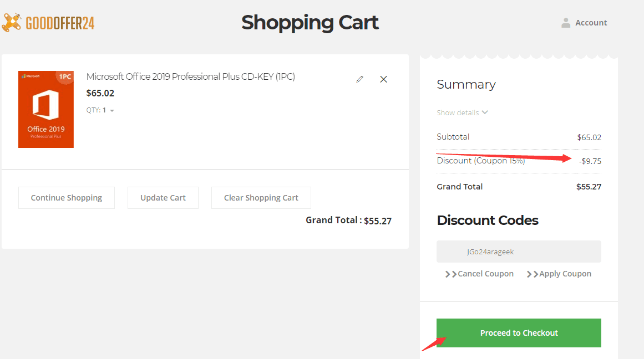Select the discount amount -$9.75
The height and width of the screenshot is (359, 644).
point(590,161)
